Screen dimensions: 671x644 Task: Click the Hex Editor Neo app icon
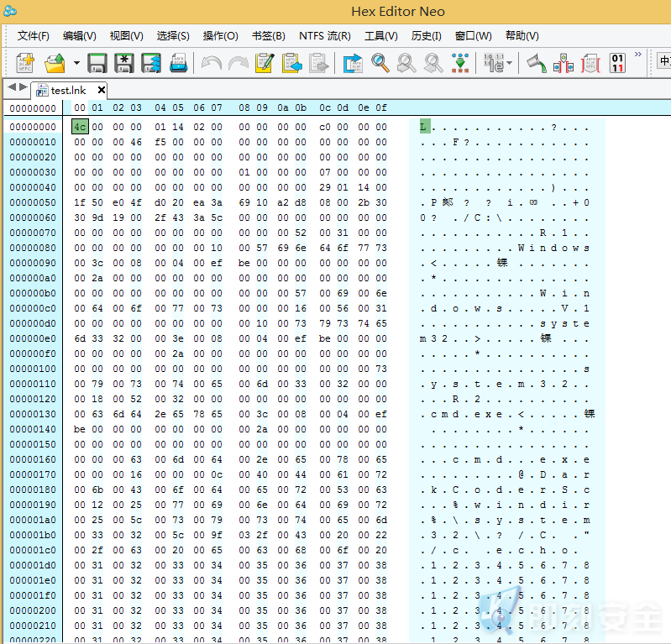(10, 11)
